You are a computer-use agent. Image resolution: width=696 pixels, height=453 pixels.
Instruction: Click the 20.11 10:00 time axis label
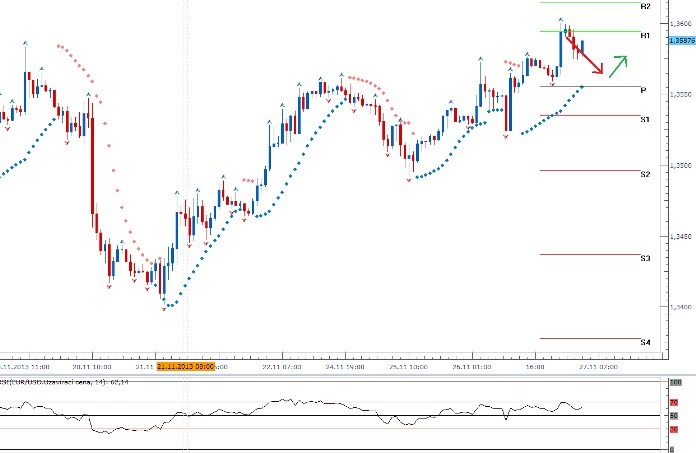click(92, 367)
